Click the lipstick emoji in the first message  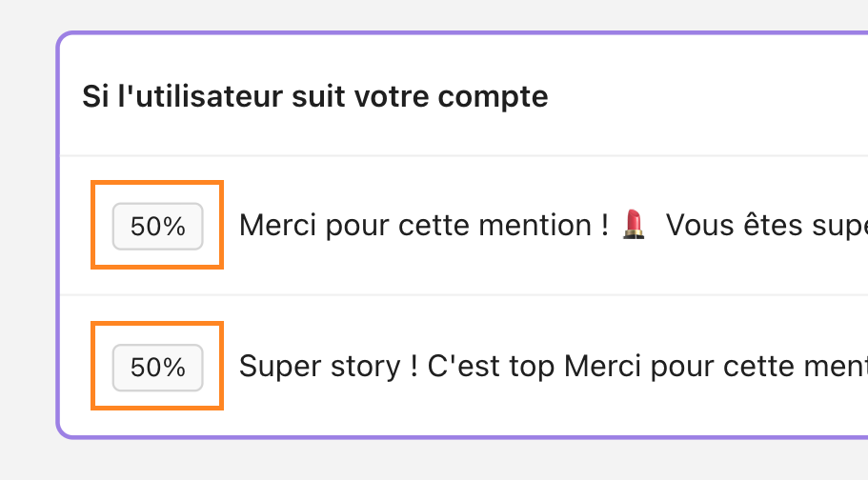(634, 226)
